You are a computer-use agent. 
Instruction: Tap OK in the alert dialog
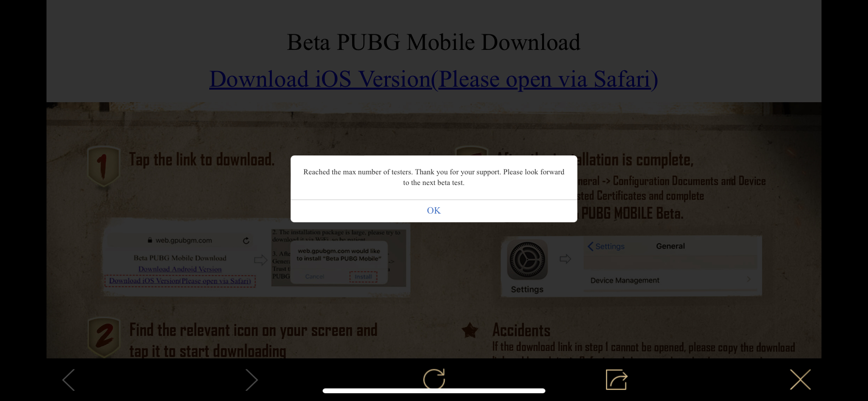(434, 211)
